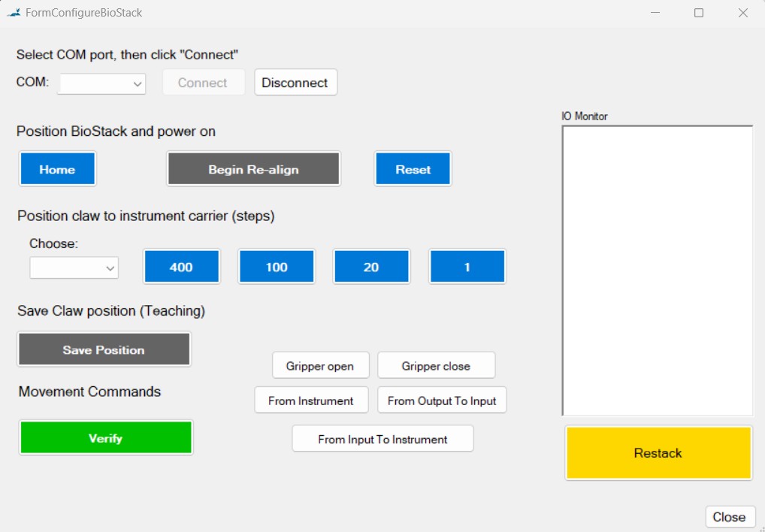
Task: Move claw by 1 step
Action: tap(467, 266)
